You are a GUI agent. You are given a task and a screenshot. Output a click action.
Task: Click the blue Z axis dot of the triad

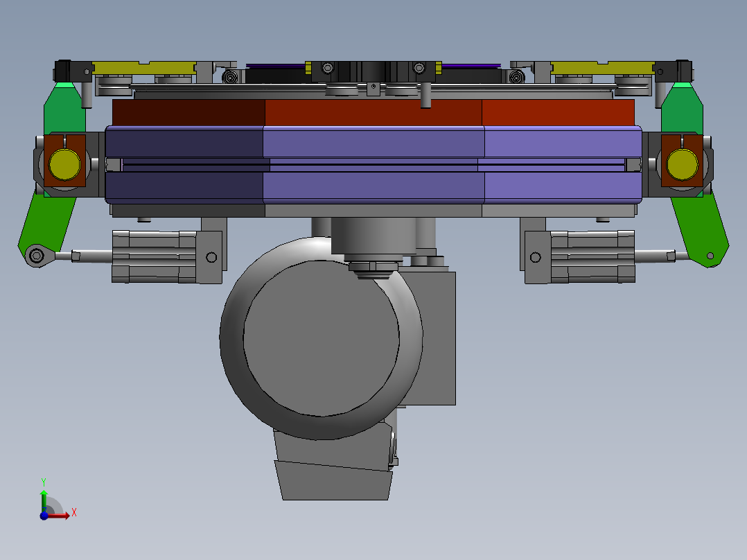[x=44, y=516]
